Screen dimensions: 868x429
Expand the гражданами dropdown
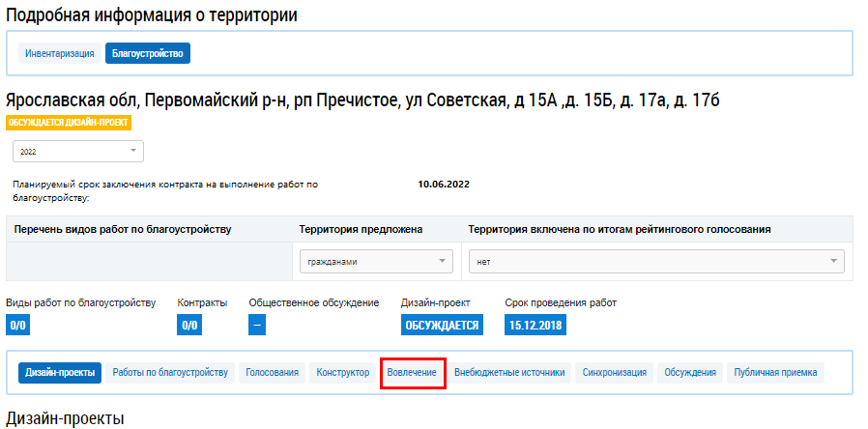click(x=375, y=262)
